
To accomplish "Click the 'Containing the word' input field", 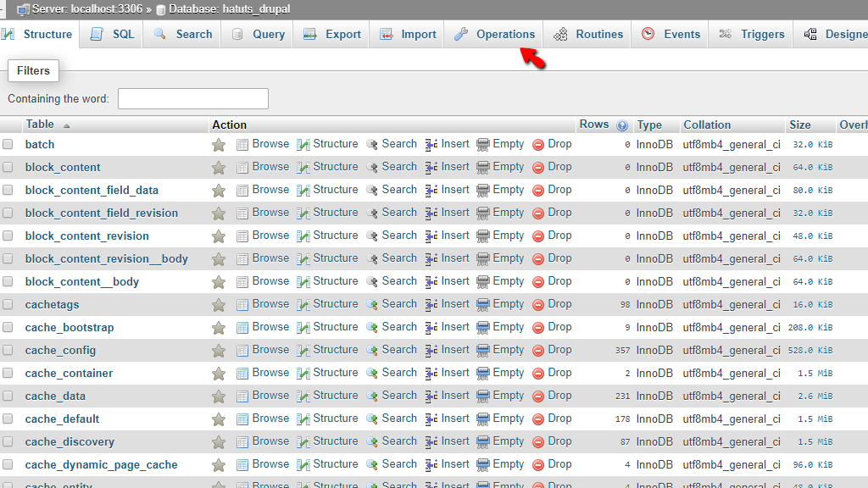I will [x=193, y=98].
